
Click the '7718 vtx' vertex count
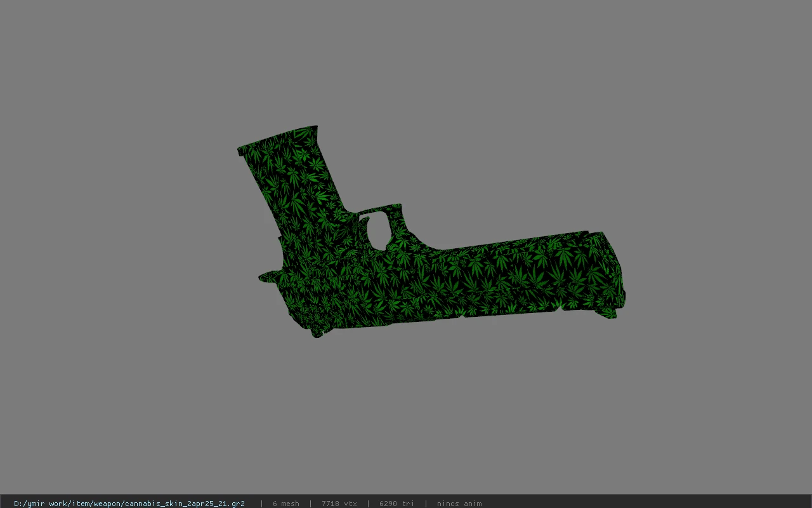point(339,504)
